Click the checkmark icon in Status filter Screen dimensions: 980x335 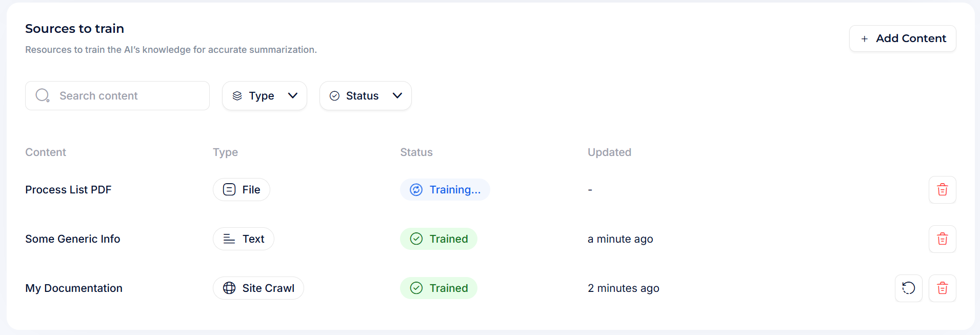tap(334, 96)
